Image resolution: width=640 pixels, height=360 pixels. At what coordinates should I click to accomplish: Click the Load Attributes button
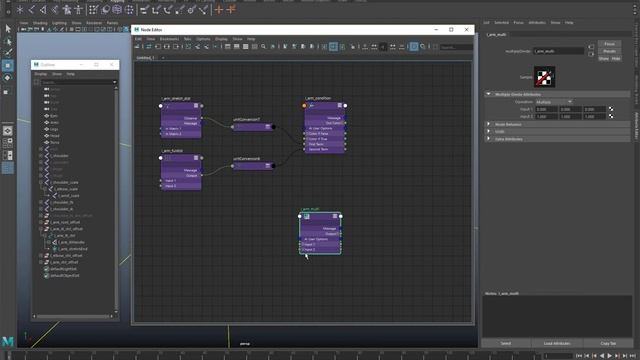tap(557, 343)
